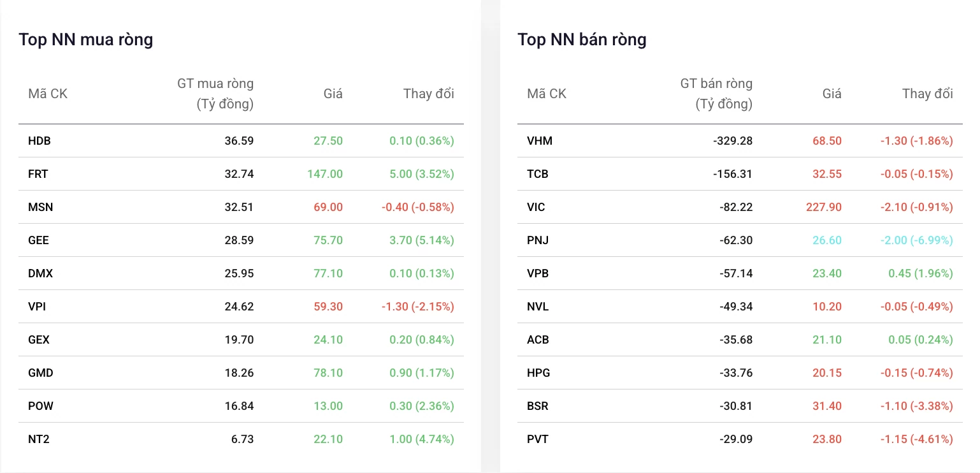Click BSR price 31.40

tap(827, 406)
